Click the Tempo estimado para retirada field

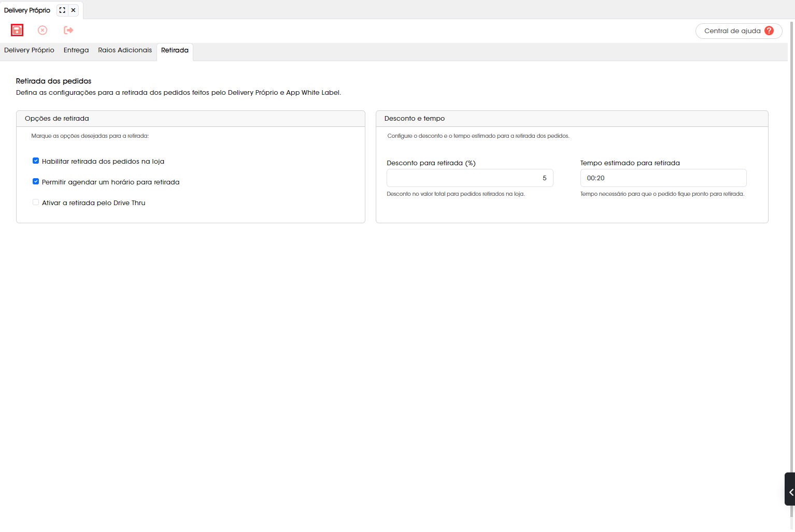(x=663, y=178)
